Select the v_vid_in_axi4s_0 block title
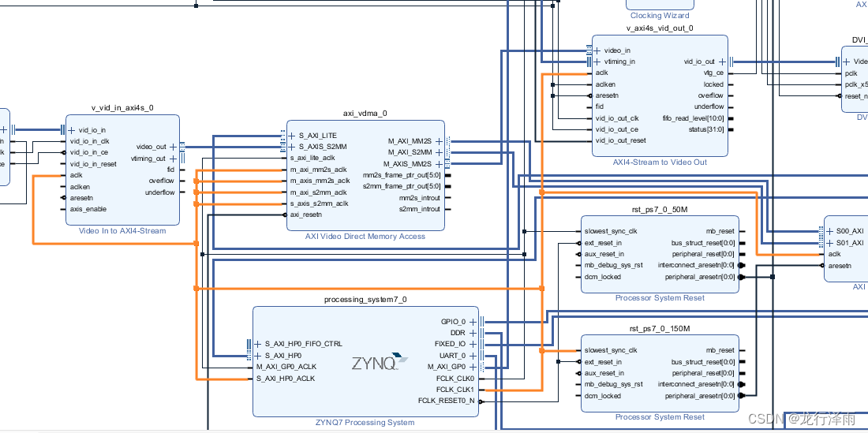 click(122, 108)
